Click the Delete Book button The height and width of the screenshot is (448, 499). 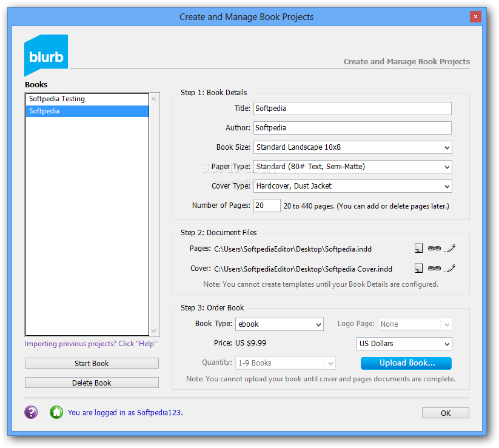[x=92, y=383]
